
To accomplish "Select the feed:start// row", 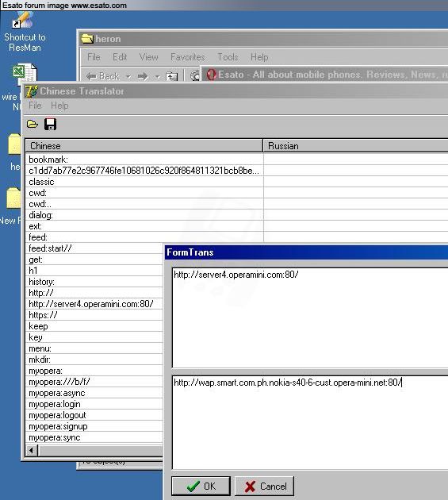I will tap(94, 248).
